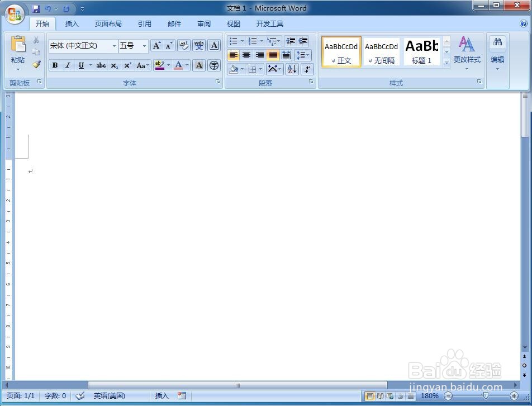The image size is (532, 406).
Task: Grow font size with large A icon
Action: click(x=156, y=45)
